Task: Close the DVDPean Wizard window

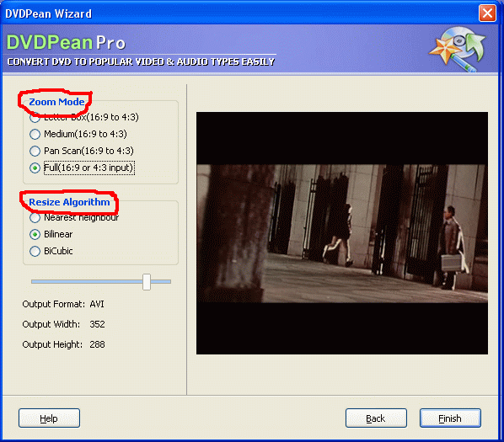Action: [x=487, y=13]
